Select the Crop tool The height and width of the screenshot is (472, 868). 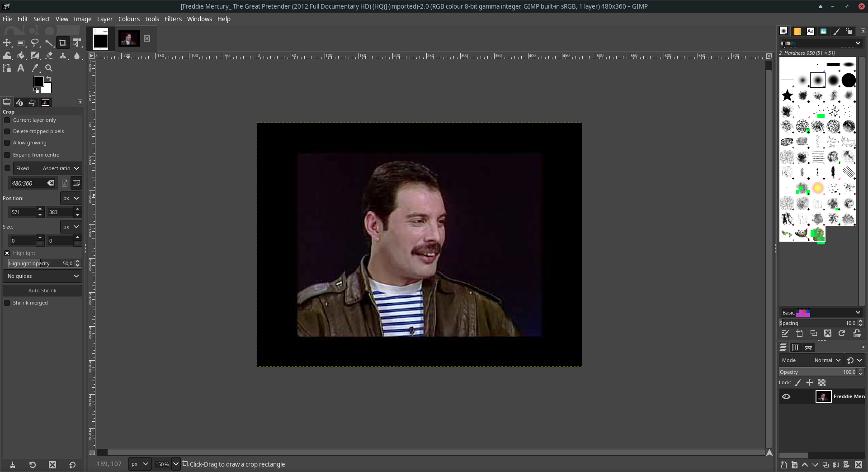coord(63,43)
